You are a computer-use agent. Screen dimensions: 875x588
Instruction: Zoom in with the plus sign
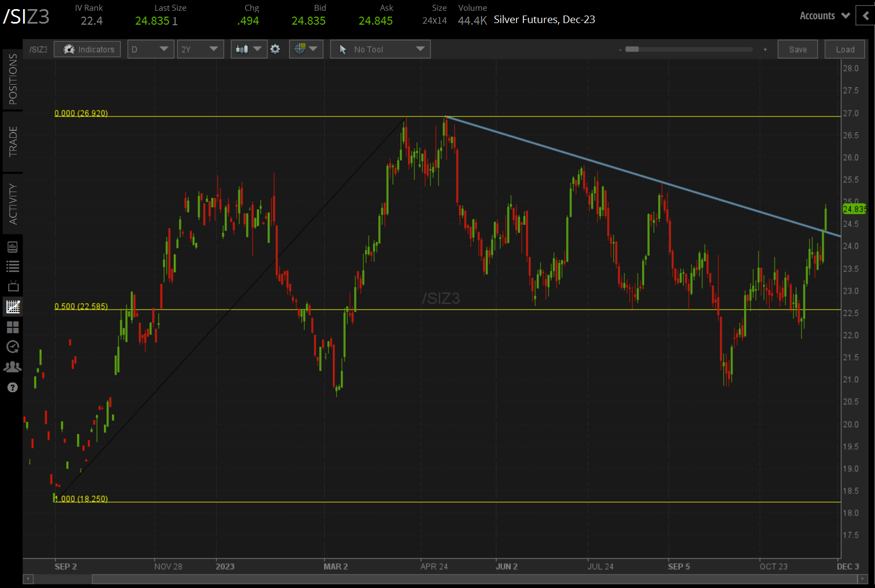[x=765, y=49]
